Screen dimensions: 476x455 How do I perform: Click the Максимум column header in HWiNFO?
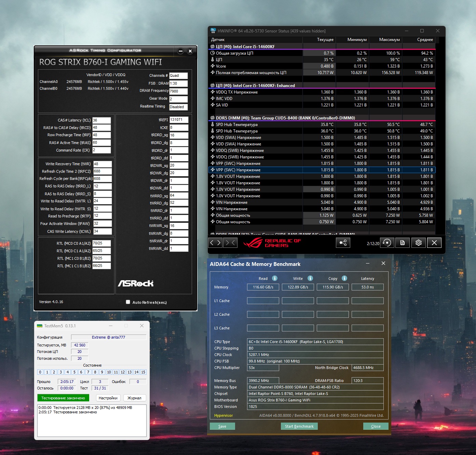click(x=385, y=40)
